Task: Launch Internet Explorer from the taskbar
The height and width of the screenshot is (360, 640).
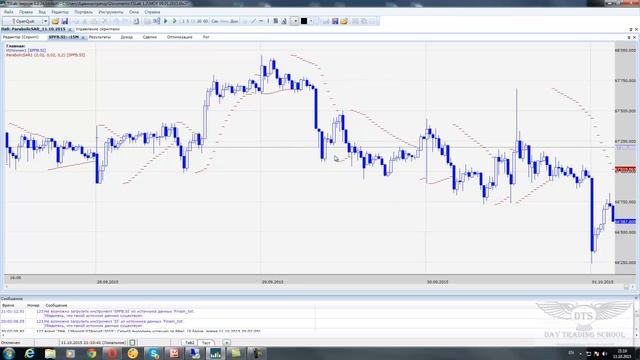Action: [29, 353]
